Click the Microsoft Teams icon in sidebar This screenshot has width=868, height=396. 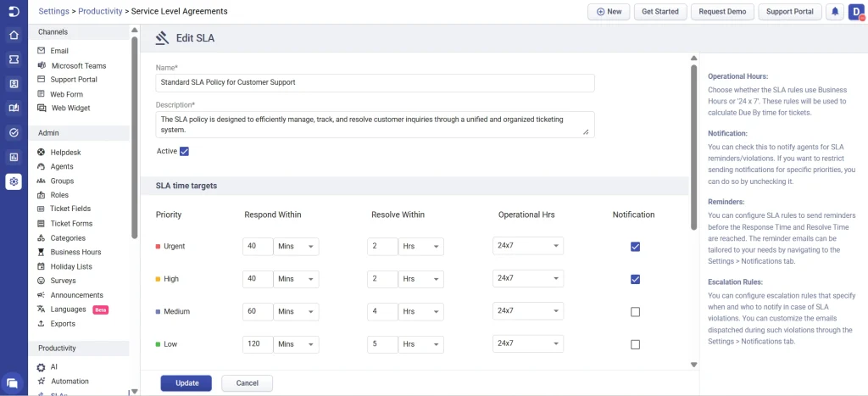tap(41, 65)
